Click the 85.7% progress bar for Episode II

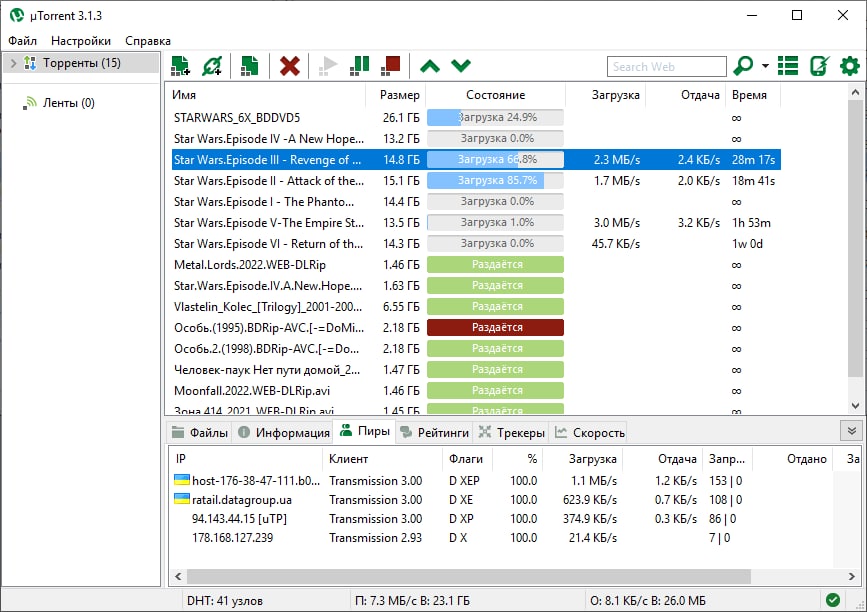[x=495, y=180]
